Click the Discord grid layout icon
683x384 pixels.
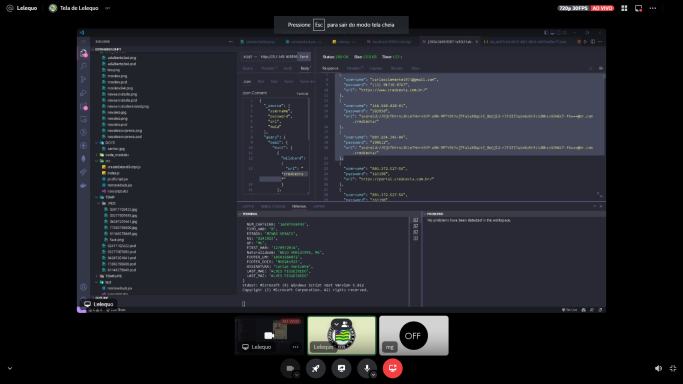624,8
